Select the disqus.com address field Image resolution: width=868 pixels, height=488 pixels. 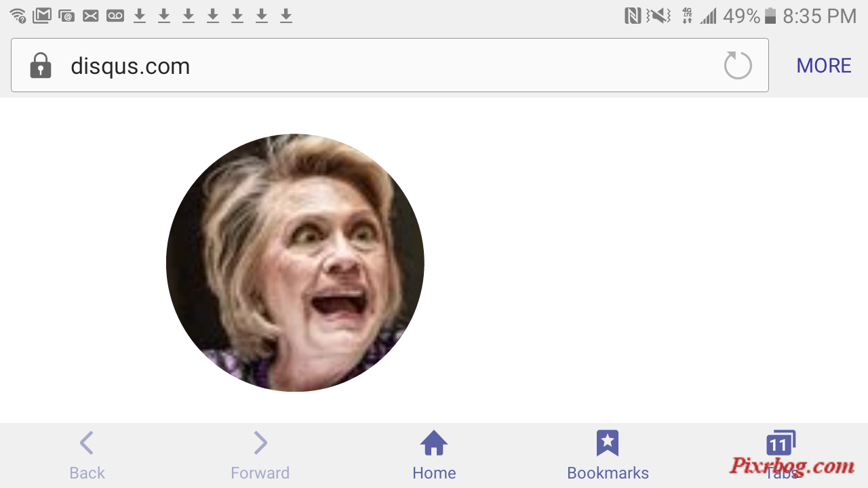(390, 65)
